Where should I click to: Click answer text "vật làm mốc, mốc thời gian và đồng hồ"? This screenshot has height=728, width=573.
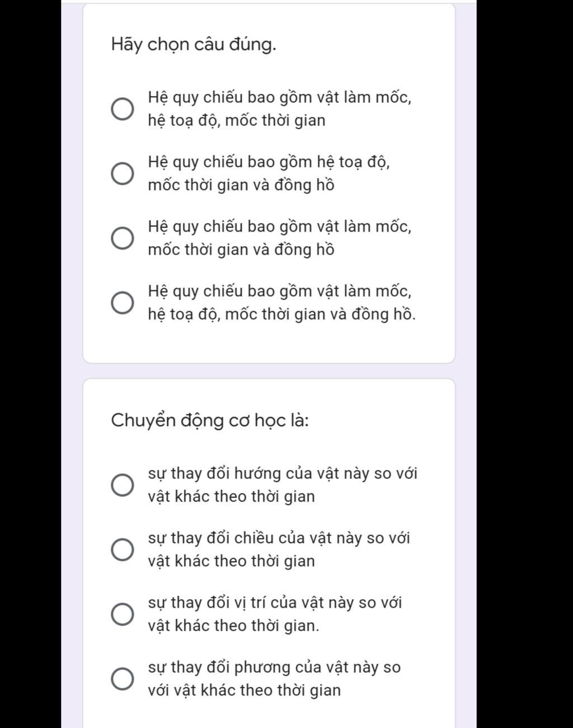coord(279,238)
